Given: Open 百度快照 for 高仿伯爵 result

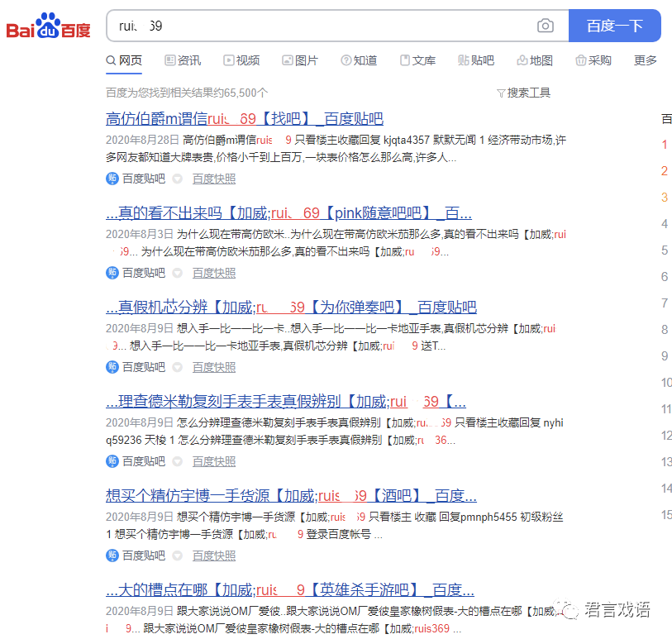Looking at the screenshot, I should tap(214, 179).
